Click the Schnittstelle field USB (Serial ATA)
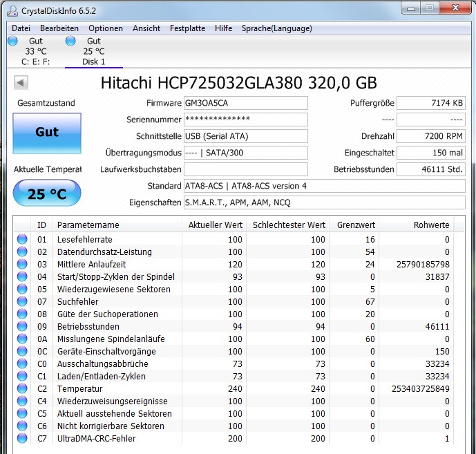 246,136
